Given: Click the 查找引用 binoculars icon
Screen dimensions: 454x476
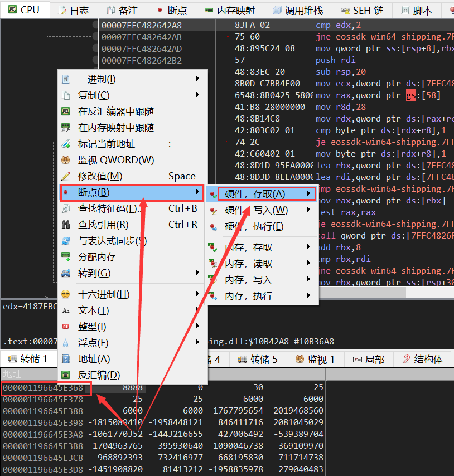Looking at the screenshot, I should 66,225.
